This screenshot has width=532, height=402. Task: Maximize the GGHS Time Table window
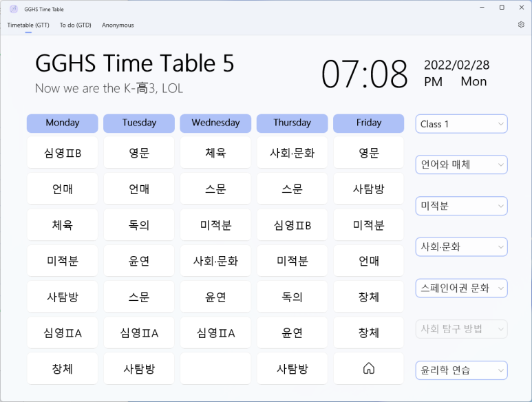coord(502,8)
